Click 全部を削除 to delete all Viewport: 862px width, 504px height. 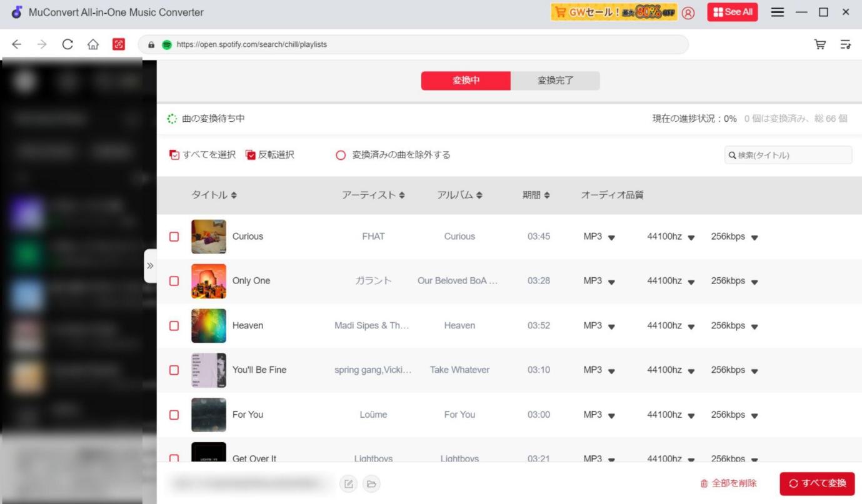pyautogui.click(x=728, y=483)
